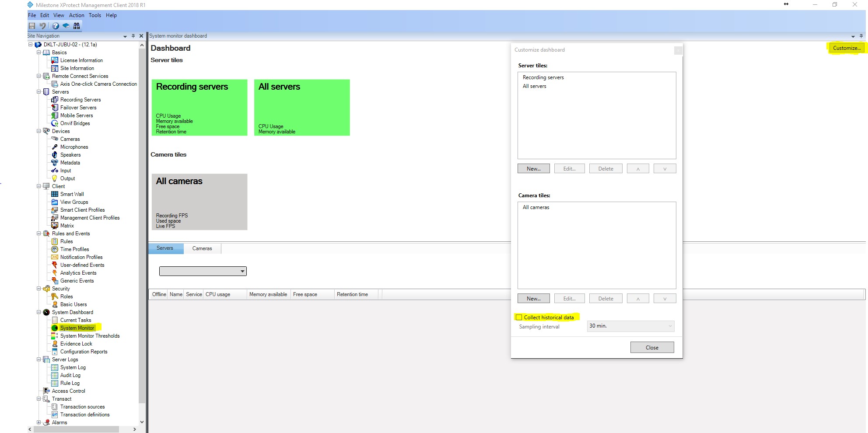
Task: Select All cameras in the Camera tiles list
Action: (x=535, y=207)
